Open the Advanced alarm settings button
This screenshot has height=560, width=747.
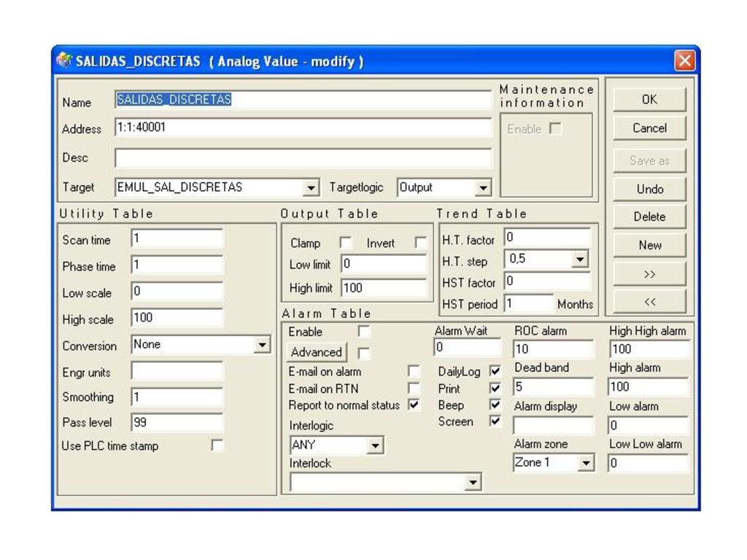point(317,352)
